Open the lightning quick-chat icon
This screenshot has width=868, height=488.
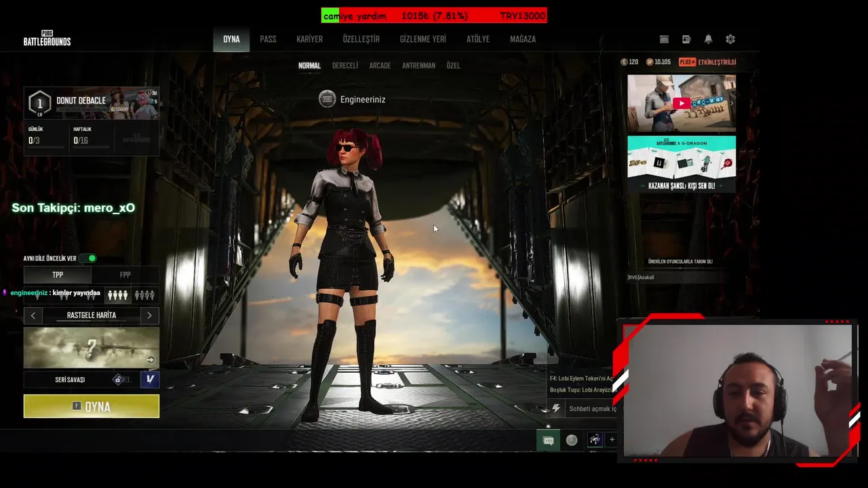coord(556,409)
